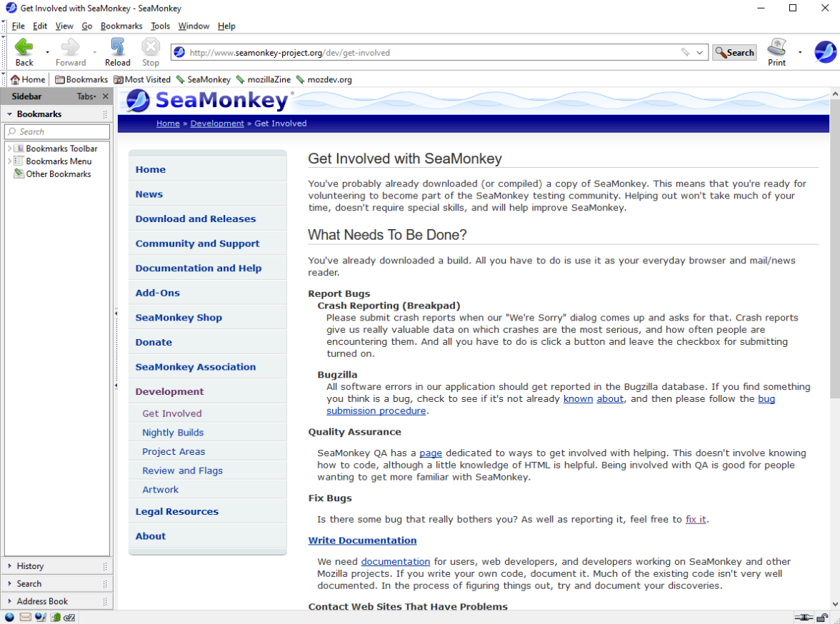This screenshot has height=624, width=840.
Task: Open the Tools menu
Action: pos(160,26)
